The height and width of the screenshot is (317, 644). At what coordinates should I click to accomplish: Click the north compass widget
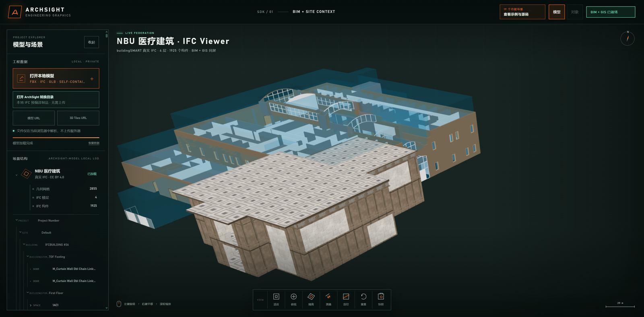pos(627,38)
